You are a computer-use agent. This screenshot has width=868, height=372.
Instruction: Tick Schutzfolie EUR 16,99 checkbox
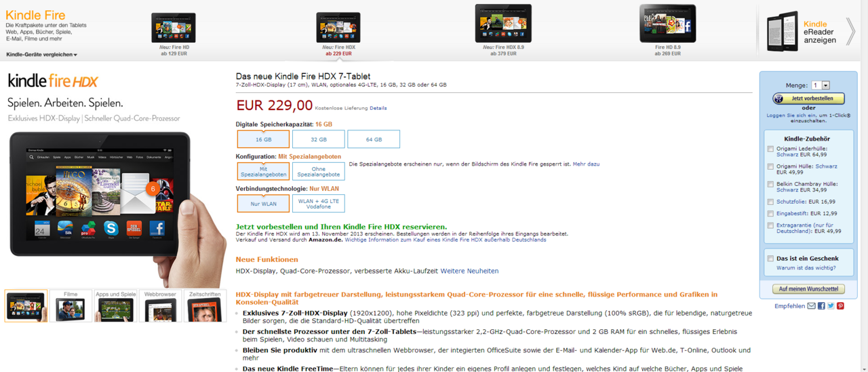[770, 202]
